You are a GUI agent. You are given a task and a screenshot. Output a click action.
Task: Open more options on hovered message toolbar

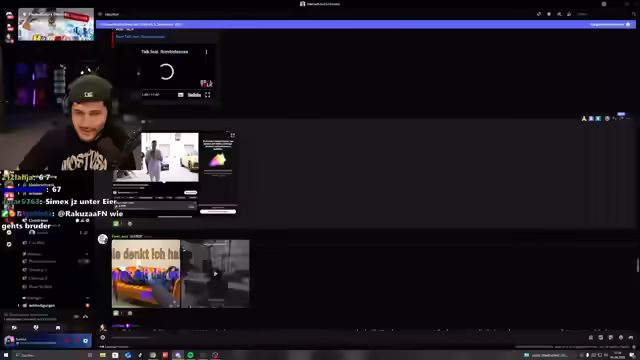(629, 118)
